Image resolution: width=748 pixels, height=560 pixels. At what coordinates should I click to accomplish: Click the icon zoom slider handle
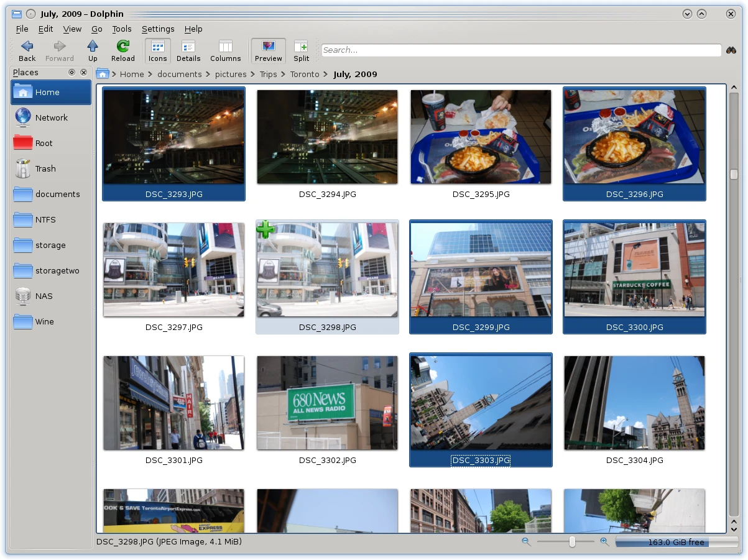[x=572, y=542]
